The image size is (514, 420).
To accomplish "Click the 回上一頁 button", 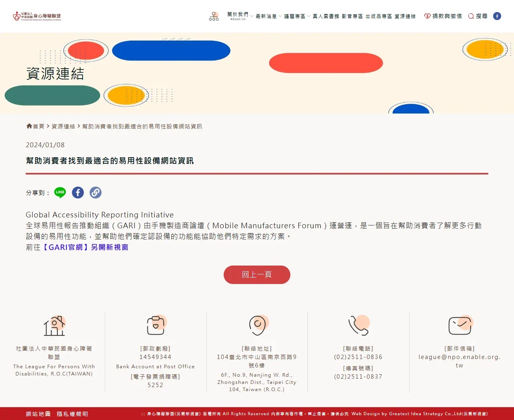I will point(257,274).
